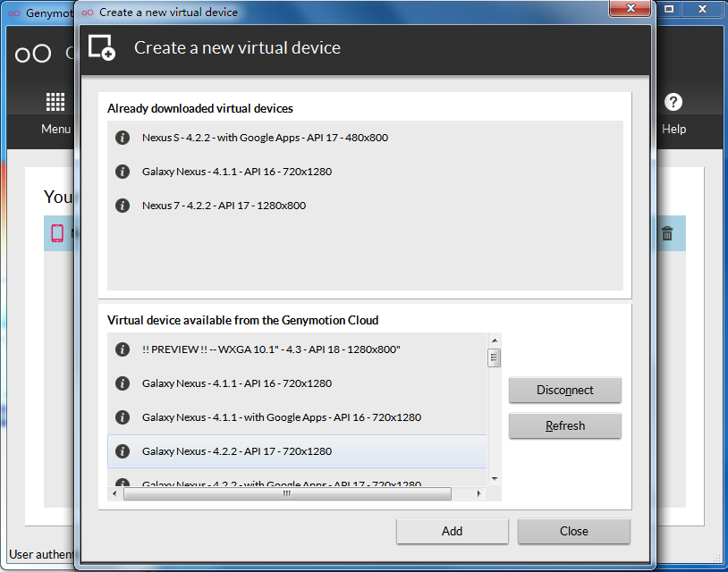Select Galaxy Nexus 4.1.1 with Google Apps API 16
The height and width of the screenshot is (572, 728).
[297, 417]
